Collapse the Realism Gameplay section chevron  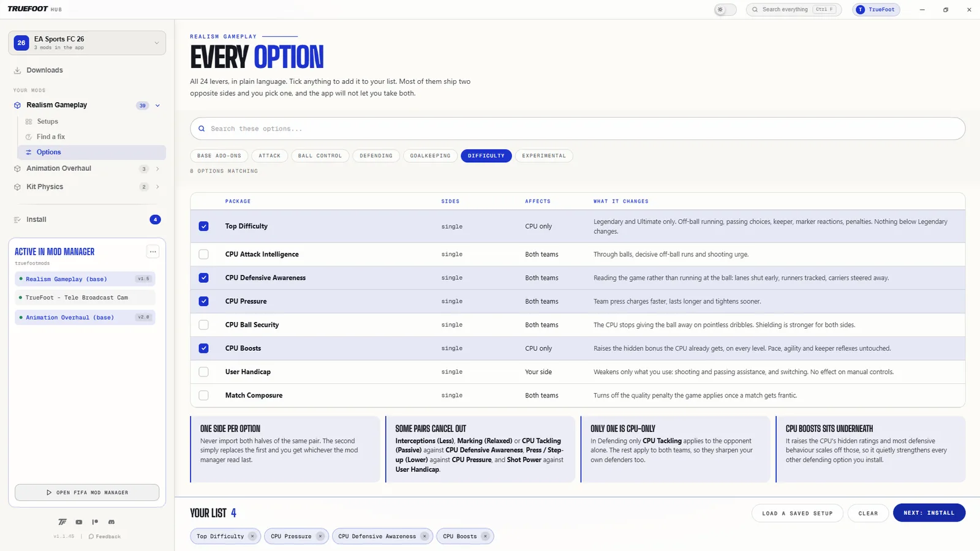pos(157,105)
